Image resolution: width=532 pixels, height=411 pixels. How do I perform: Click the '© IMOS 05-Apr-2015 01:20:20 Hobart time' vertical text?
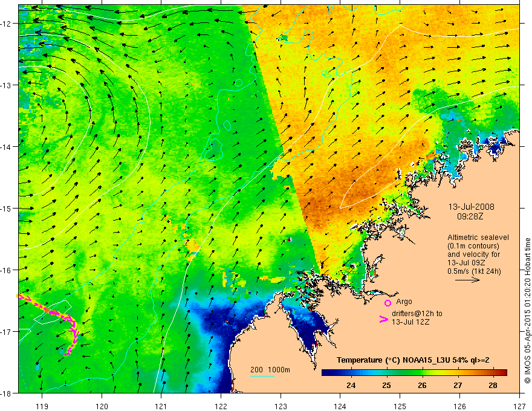527,311
